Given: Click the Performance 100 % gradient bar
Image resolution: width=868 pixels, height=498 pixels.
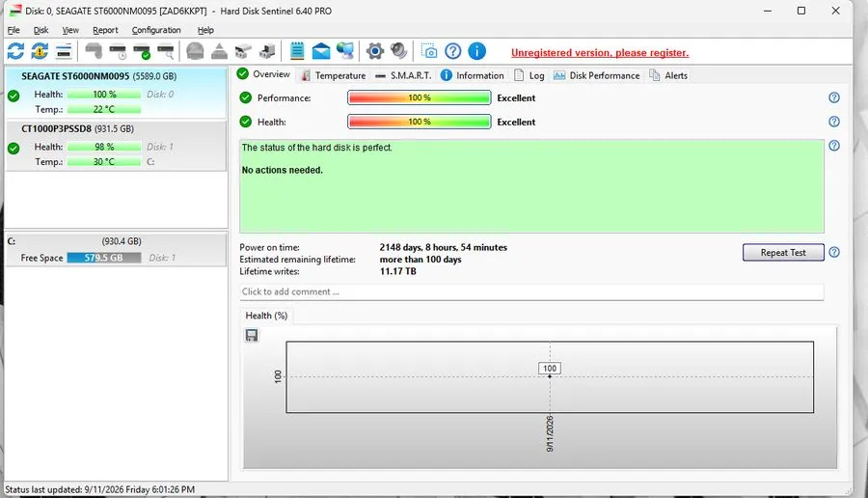Looking at the screenshot, I should [x=420, y=97].
